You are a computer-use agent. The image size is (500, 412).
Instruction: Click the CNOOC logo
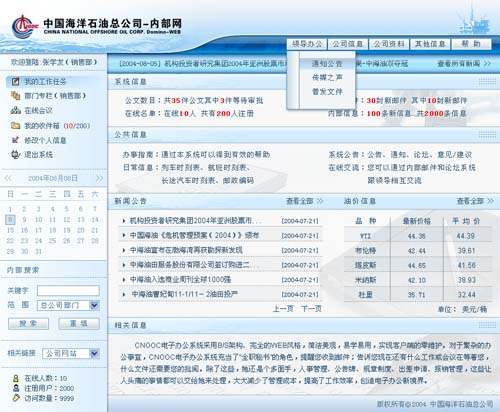25,27
